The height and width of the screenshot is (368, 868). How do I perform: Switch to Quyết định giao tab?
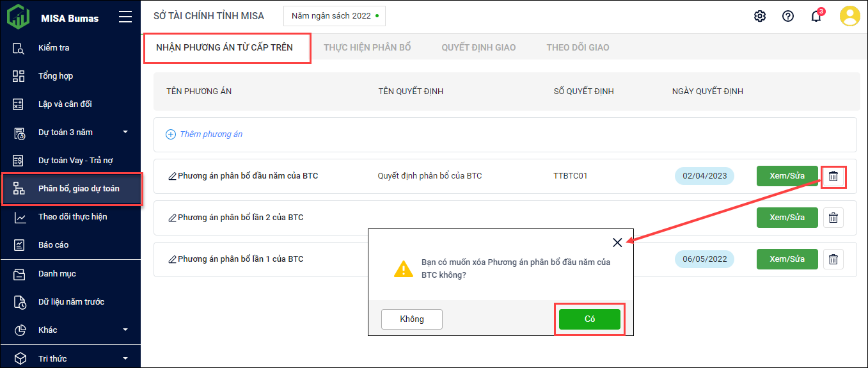478,47
